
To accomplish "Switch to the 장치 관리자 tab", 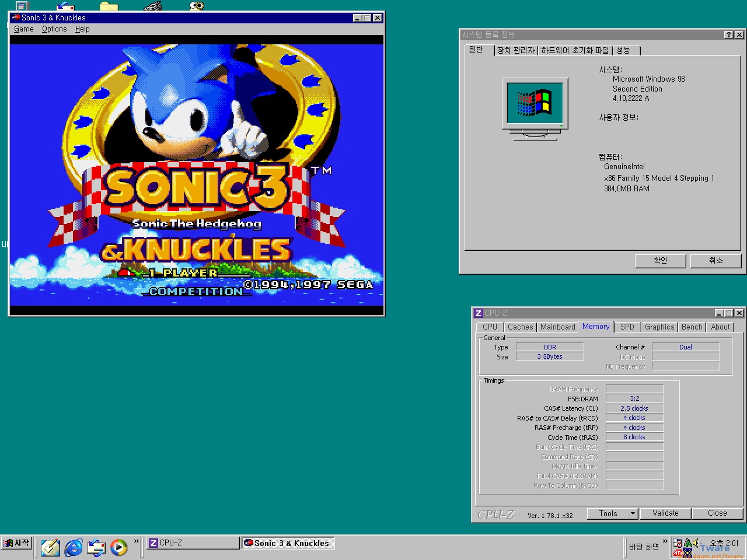I will [516, 51].
